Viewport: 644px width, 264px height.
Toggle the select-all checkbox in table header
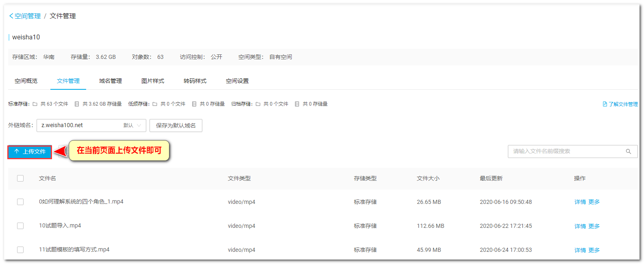20,178
